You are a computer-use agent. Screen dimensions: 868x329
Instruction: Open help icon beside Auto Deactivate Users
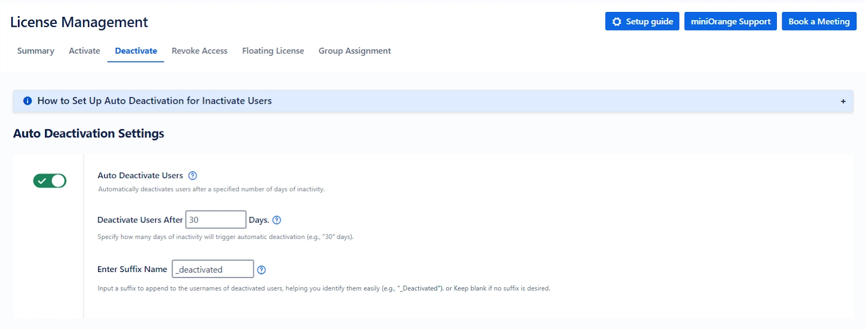point(193,175)
